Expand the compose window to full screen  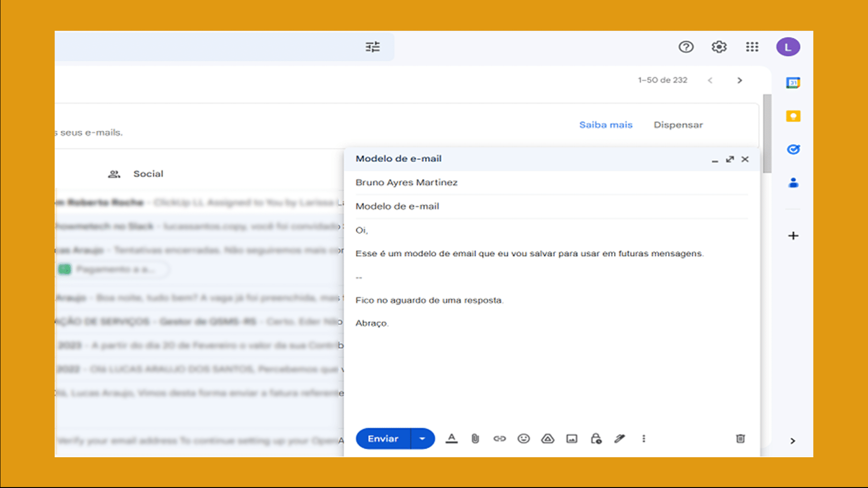coord(730,159)
